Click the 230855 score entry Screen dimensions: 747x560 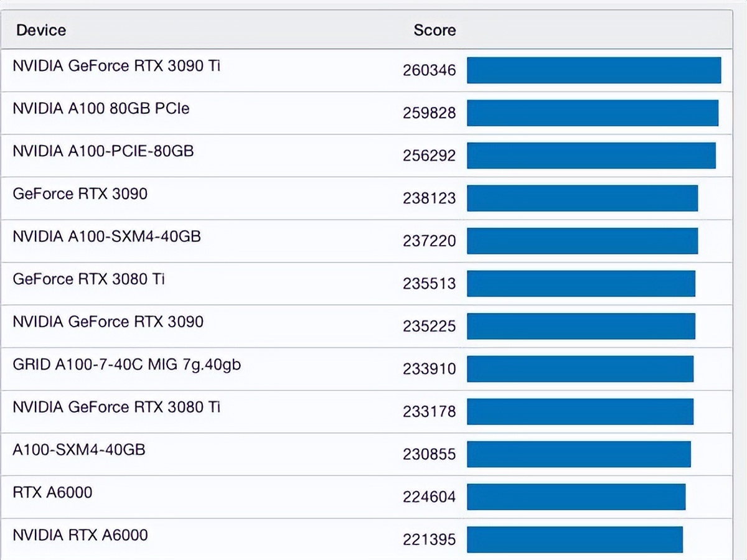point(429,454)
